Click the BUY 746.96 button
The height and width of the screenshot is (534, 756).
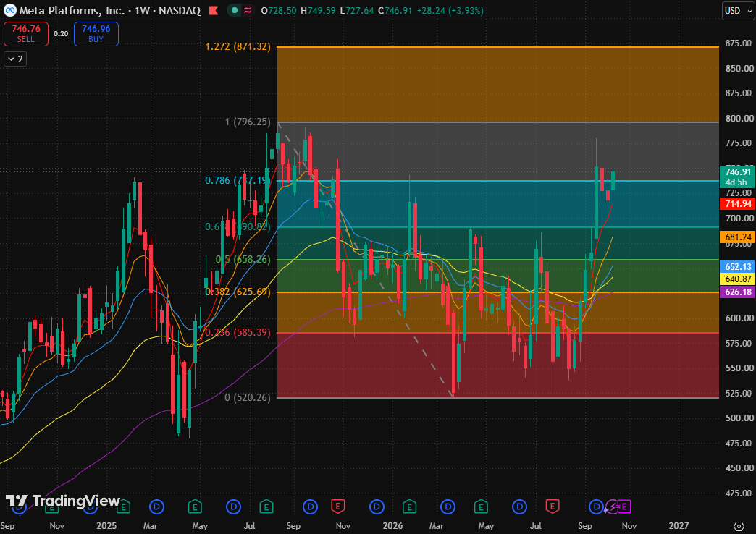tap(96, 34)
